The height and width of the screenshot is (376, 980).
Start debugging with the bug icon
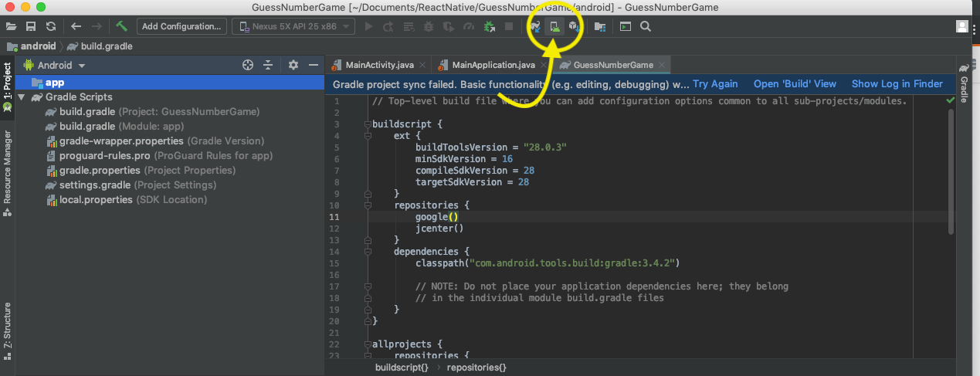[x=428, y=26]
